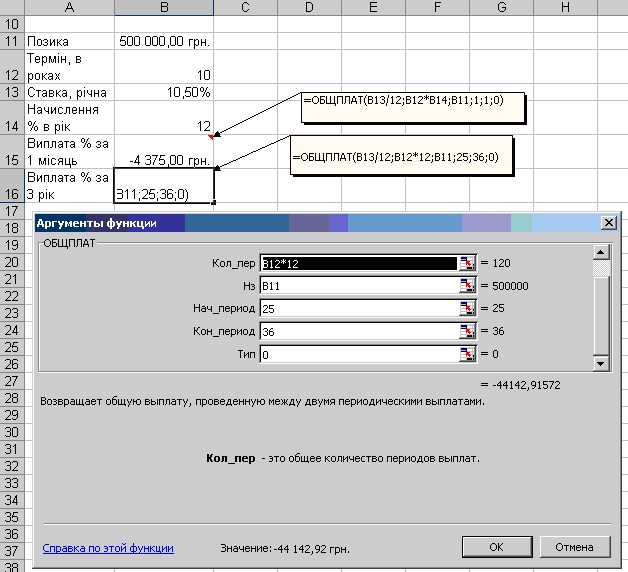Viewport: 628px width, 572px height.
Task: Focus the Нач_период argument field
Action: coord(357,309)
